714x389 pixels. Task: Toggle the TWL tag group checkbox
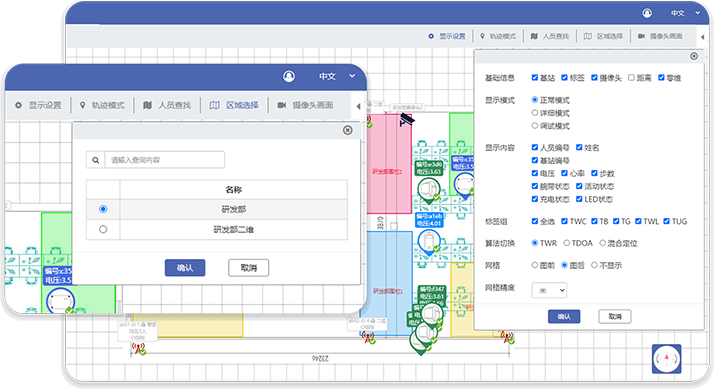click(x=638, y=221)
